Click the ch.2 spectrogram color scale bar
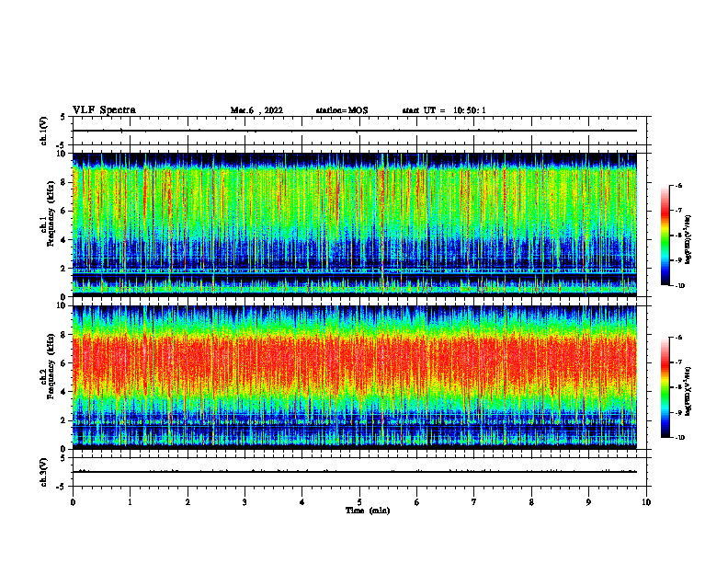728x563 pixels. coord(665,387)
